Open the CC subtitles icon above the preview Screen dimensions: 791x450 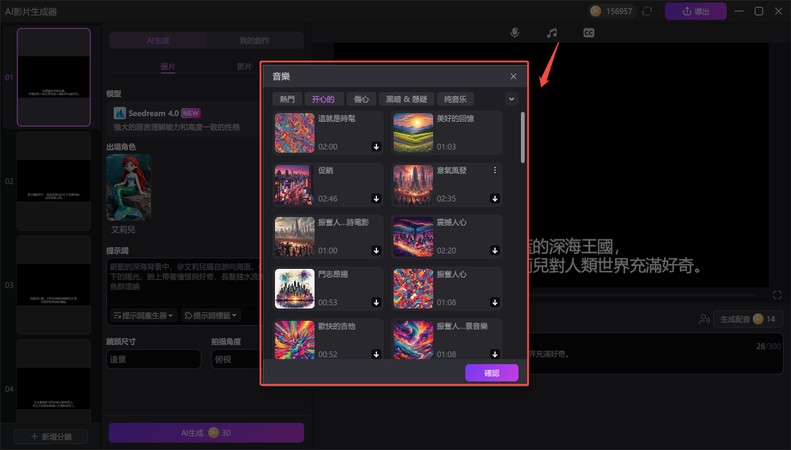pyautogui.click(x=589, y=33)
